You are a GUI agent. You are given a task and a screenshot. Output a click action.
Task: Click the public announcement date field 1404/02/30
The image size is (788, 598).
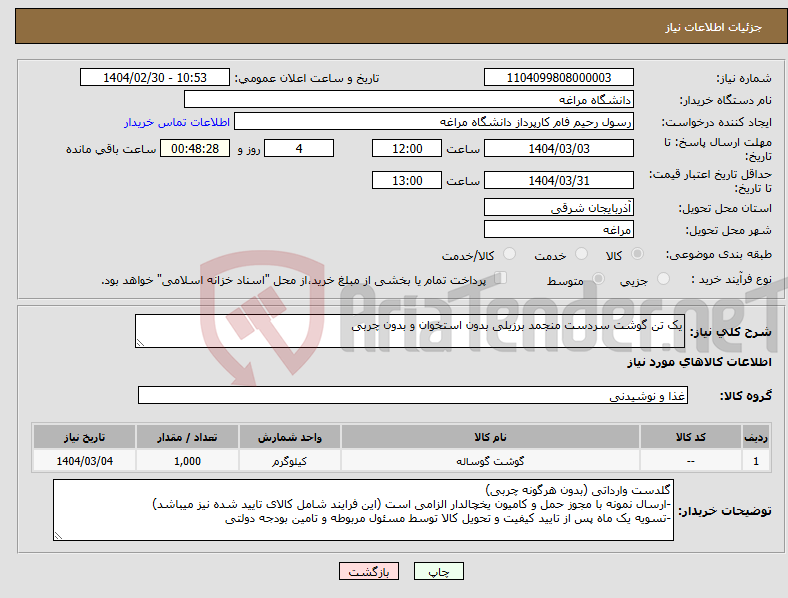pyautogui.click(x=155, y=77)
